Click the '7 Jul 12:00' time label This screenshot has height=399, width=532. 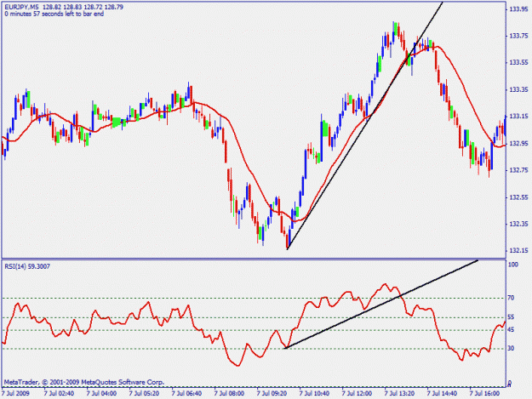(x=357, y=394)
